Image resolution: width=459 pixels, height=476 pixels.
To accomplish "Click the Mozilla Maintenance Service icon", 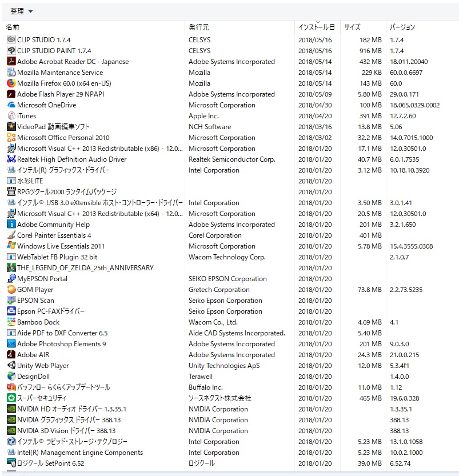I will point(11,72).
